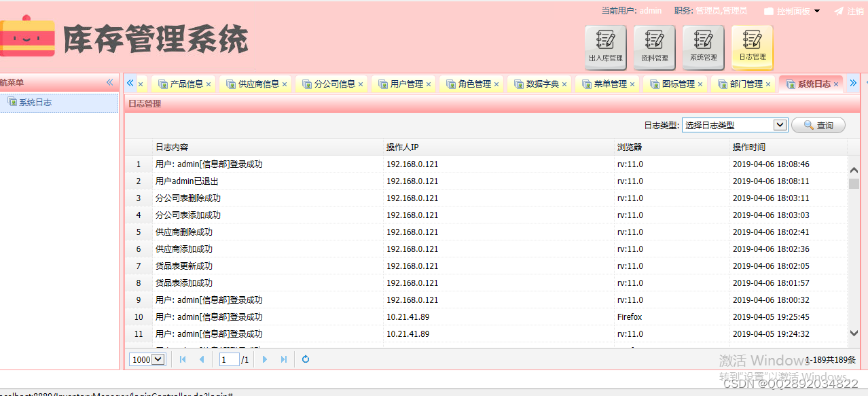Click the page number input field
Image resolution: width=868 pixels, height=396 pixels.
tap(228, 359)
